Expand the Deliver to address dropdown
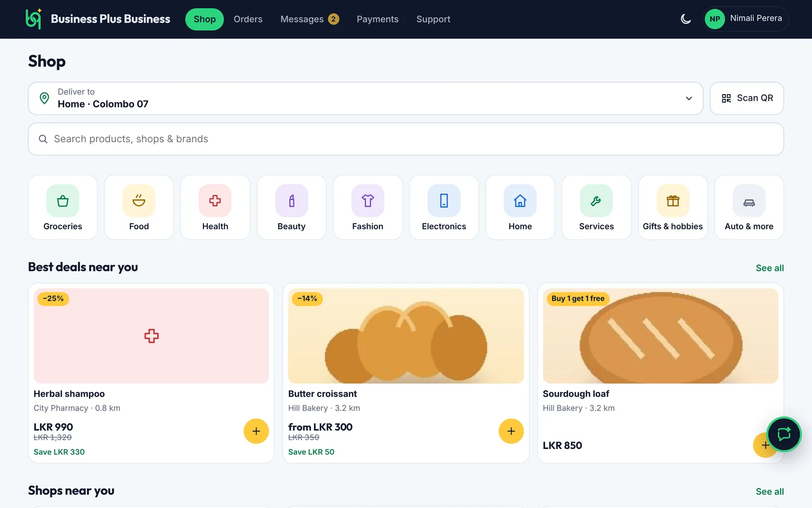 pos(365,99)
